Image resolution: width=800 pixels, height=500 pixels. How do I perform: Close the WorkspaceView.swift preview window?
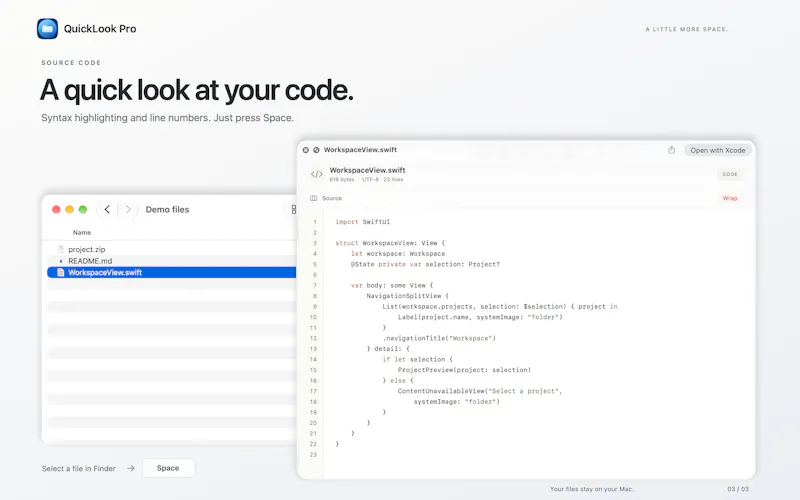(306, 150)
